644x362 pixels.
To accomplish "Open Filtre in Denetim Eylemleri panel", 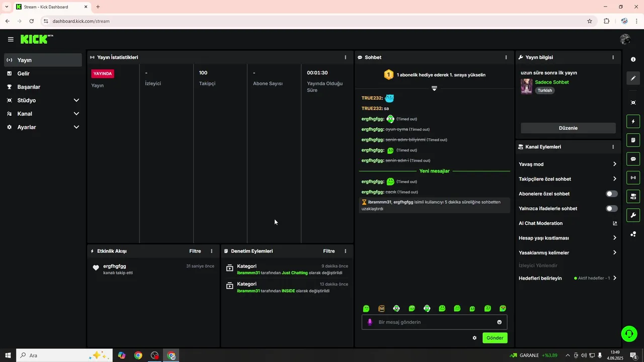I will [329, 251].
